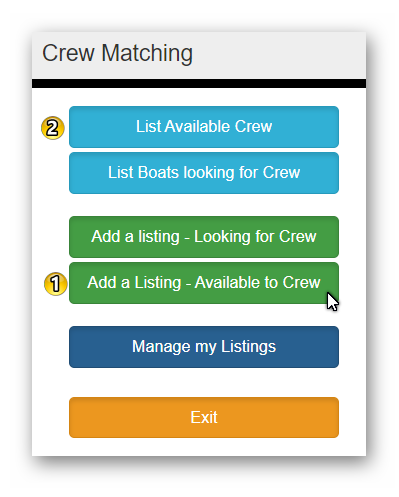Create an Available to Crew listing
The width and height of the screenshot is (399, 497).
pos(204,283)
